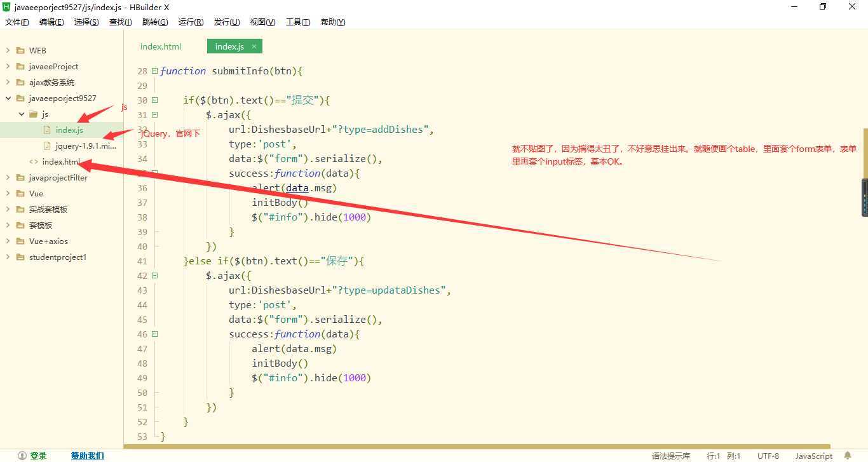
Task: Click the javaprojectFilter folder icon
Action: pos(20,177)
